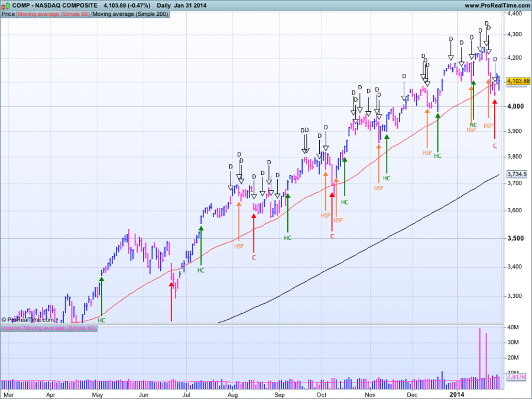The image size is (532, 399).
Task: Click the orange HSP label in August
Action: click(239, 246)
